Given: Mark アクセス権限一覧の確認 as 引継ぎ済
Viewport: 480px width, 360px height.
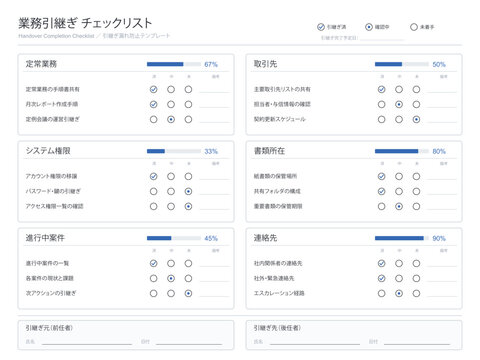Looking at the screenshot, I should tap(153, 206).
